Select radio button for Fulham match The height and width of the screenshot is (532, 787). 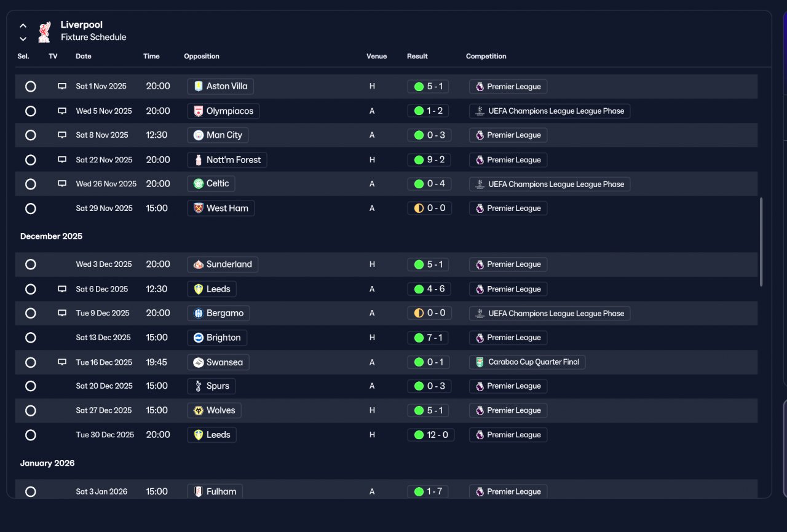(31, 492)
